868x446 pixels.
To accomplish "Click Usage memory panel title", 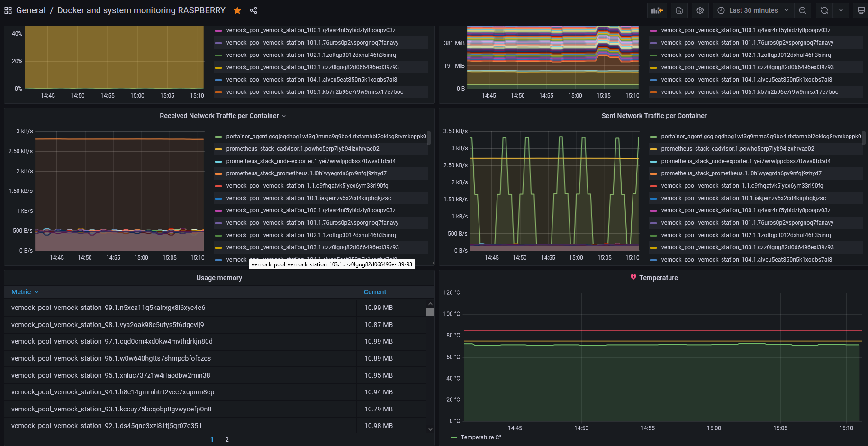I will point(219,278).
